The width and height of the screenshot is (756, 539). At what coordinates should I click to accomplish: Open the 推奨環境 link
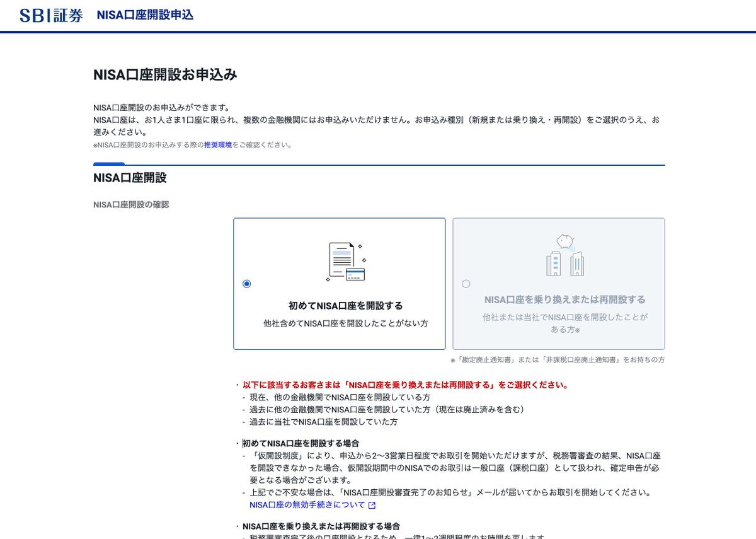coord(218,145)
